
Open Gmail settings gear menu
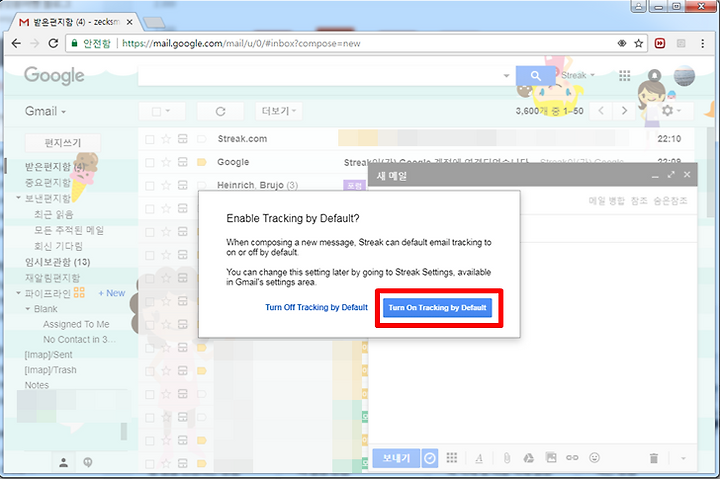(x=671, y=111)
